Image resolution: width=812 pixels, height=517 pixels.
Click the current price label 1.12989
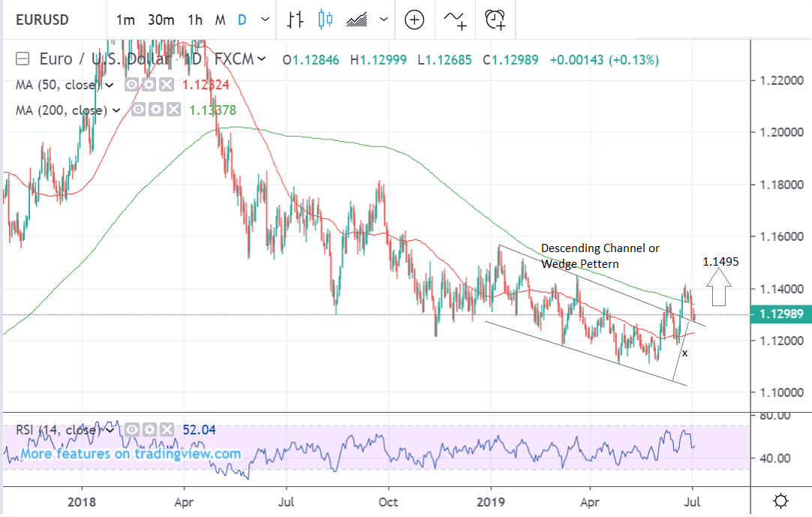click(x=781, y=314)
